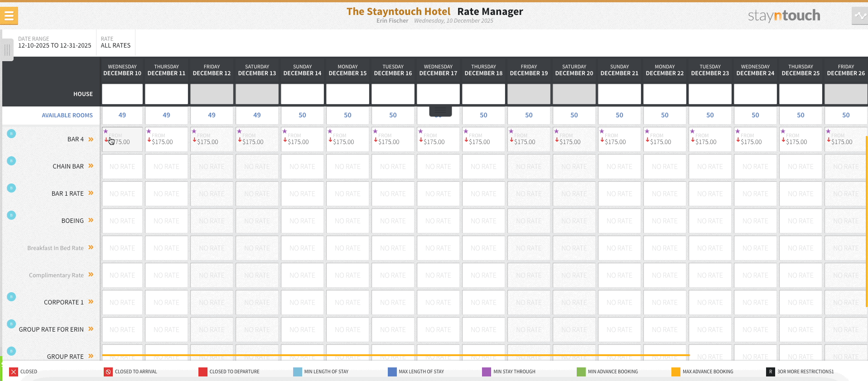Click the Saturday December 13 column header
Viewport: 868px width, 381px height.
(257, 70)
